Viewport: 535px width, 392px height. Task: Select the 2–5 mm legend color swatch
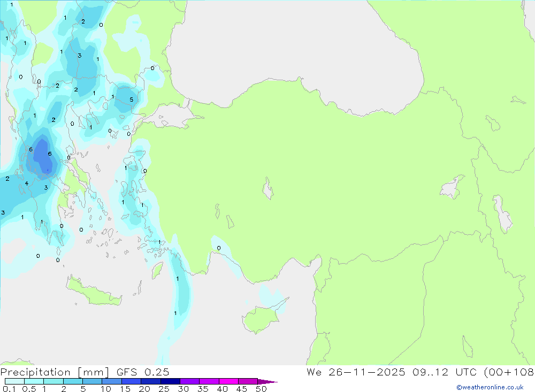pos(73,381)
